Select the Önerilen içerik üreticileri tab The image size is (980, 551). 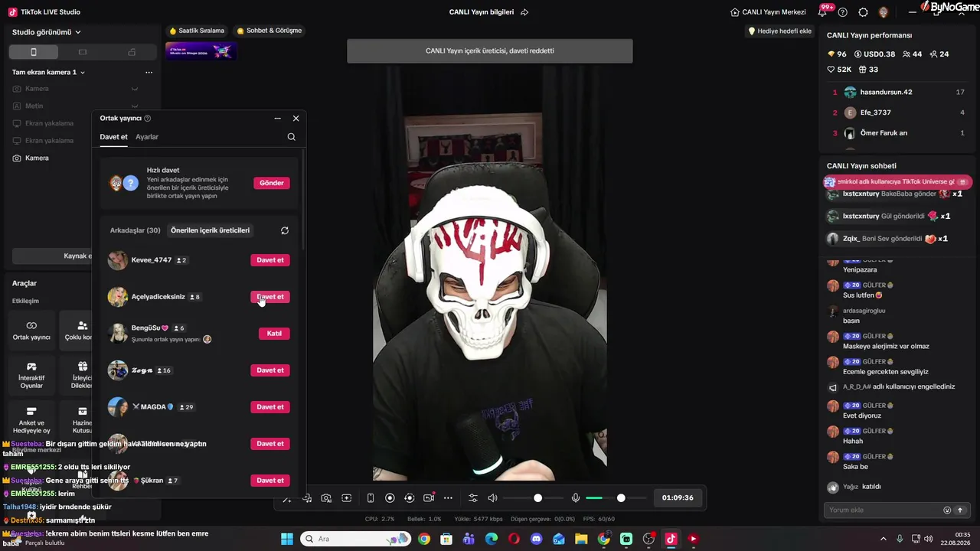point(210,230)
